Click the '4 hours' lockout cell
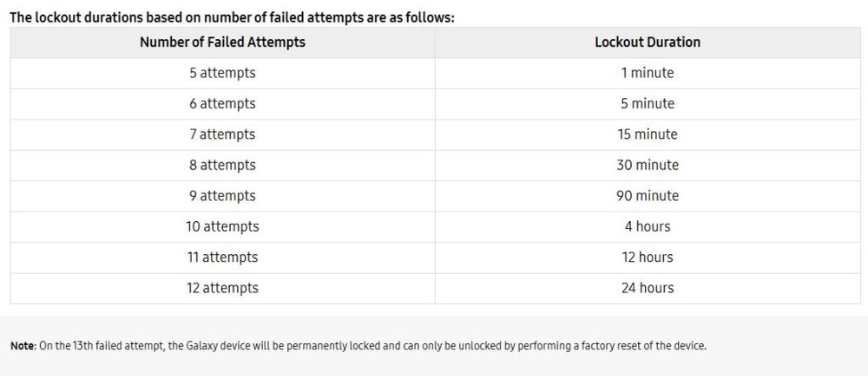 pyautogui.click(x=648, y=226)
